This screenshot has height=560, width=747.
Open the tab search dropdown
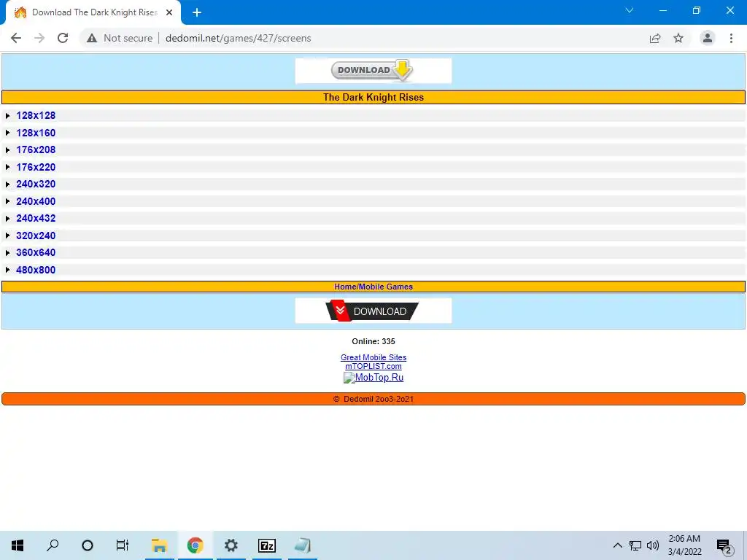pos(630,10)
